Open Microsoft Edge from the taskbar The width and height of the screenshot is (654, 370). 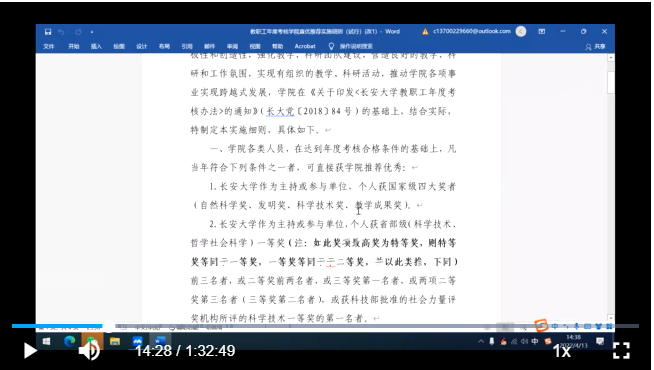[69, 342]
